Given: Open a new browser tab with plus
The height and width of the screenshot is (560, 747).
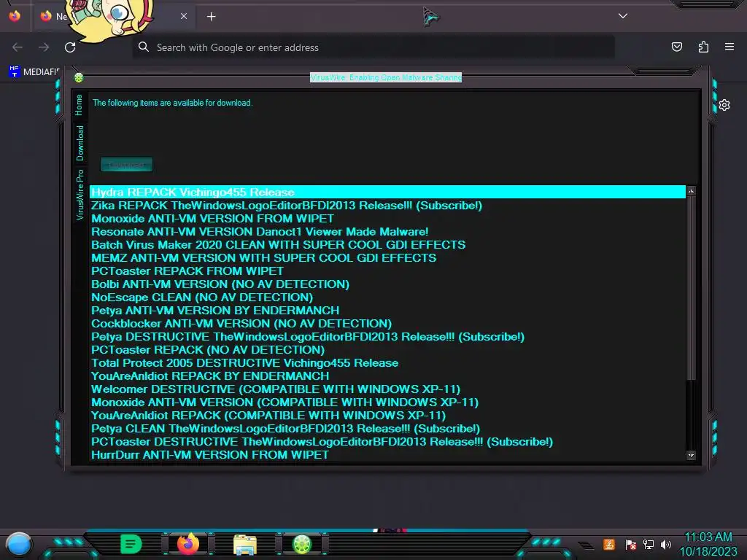Looking at the screenshot, I should [211, 17].
